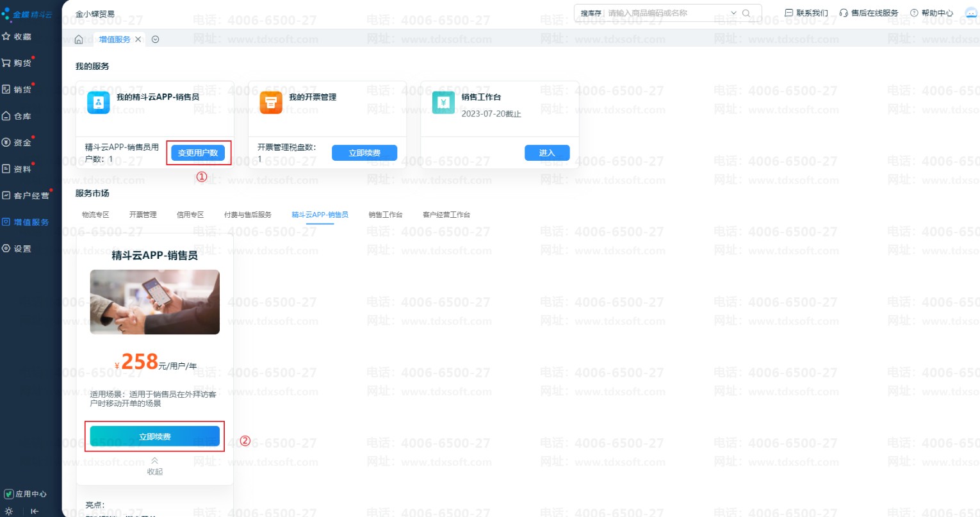
Task: Expand the 搜库存 search dropdown arrow
Action: click(733, 13)
